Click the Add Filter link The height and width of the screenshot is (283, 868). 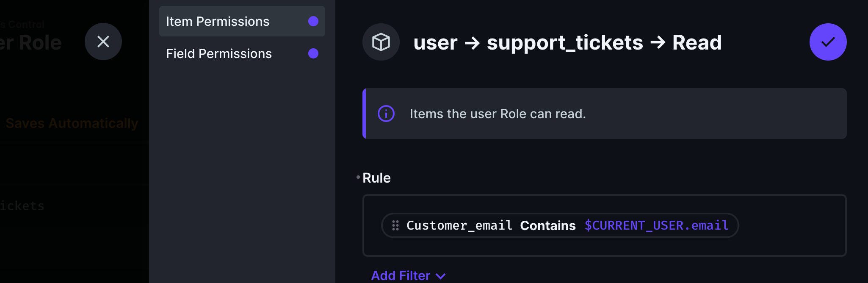(400, 275)
